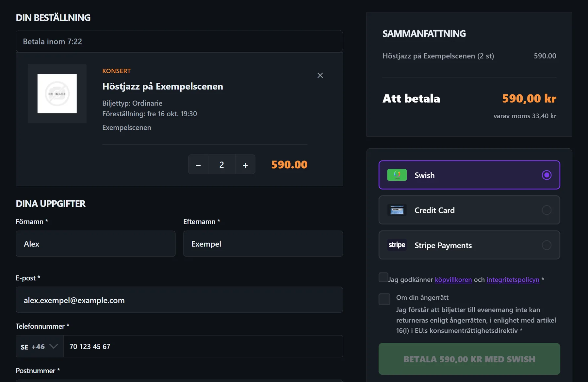Click the KONSERT category label

coord(117,71)
